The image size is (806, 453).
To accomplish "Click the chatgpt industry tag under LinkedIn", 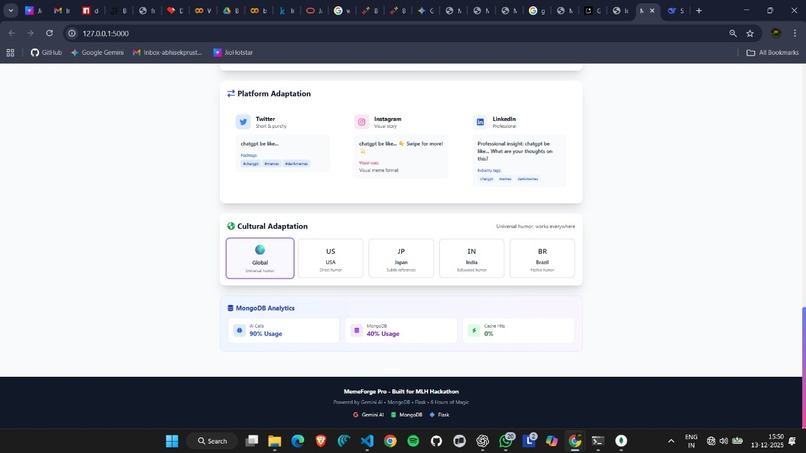I will 486,179.
